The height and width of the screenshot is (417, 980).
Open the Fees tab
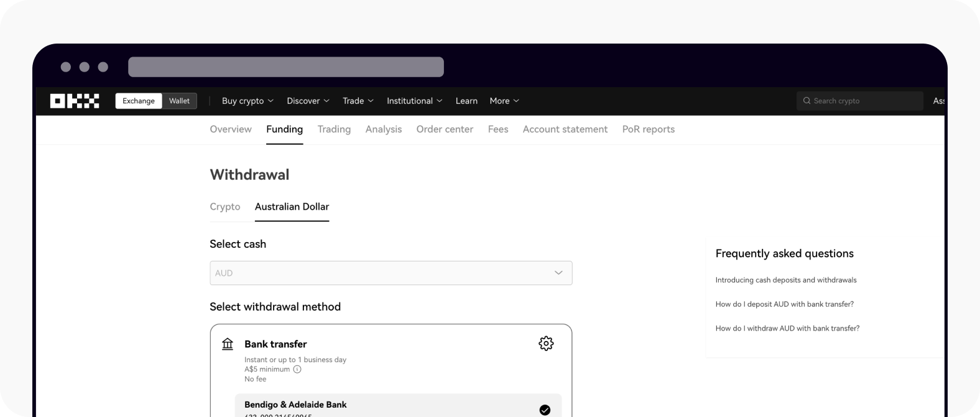[x=498, y=129]
